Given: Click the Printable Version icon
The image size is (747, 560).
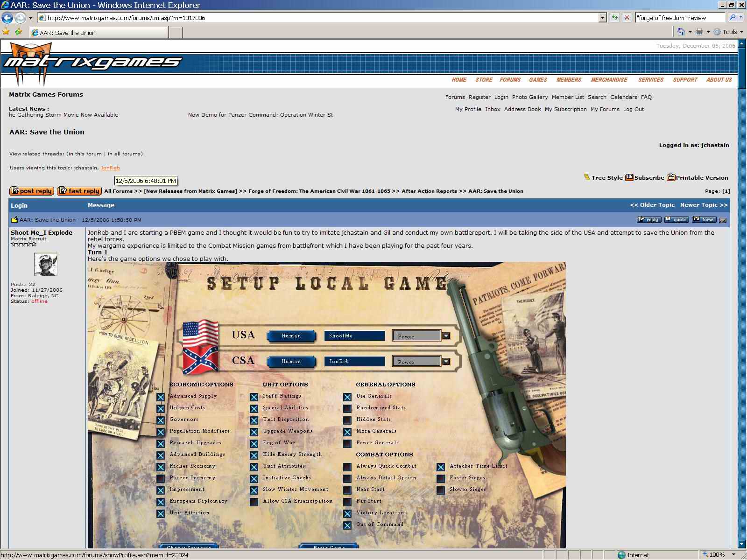Looking at the screenshot, I should (x=671, y=177).
